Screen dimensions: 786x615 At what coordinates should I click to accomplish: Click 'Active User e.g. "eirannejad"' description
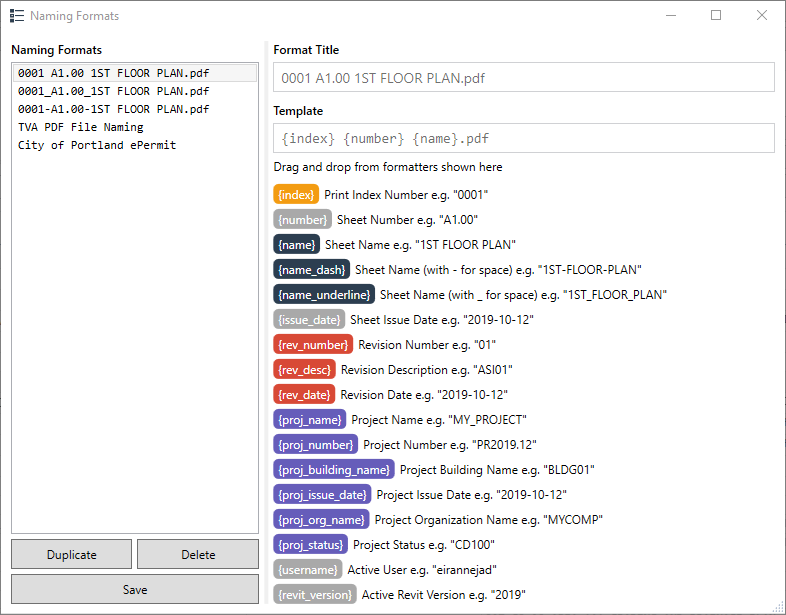click(422, 570)
